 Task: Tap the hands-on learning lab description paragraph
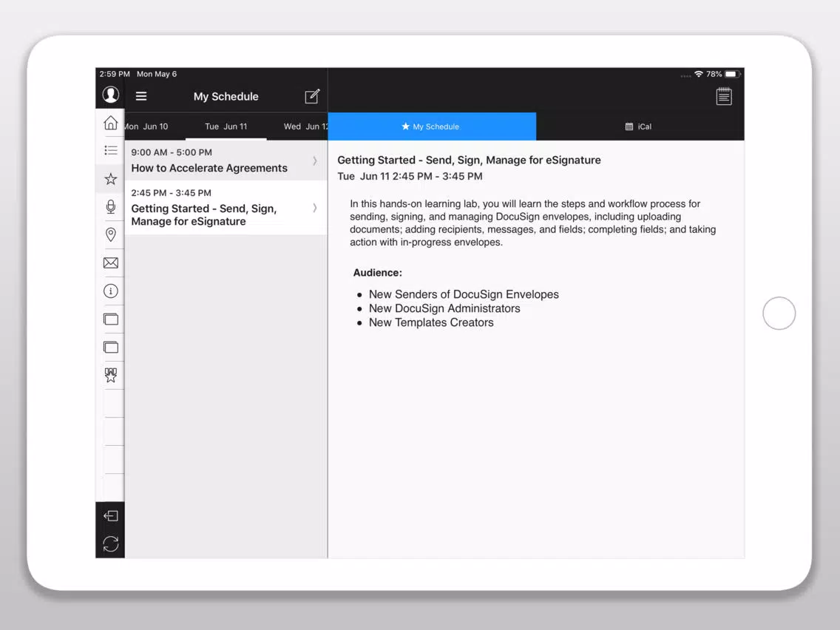click(533, 223)
